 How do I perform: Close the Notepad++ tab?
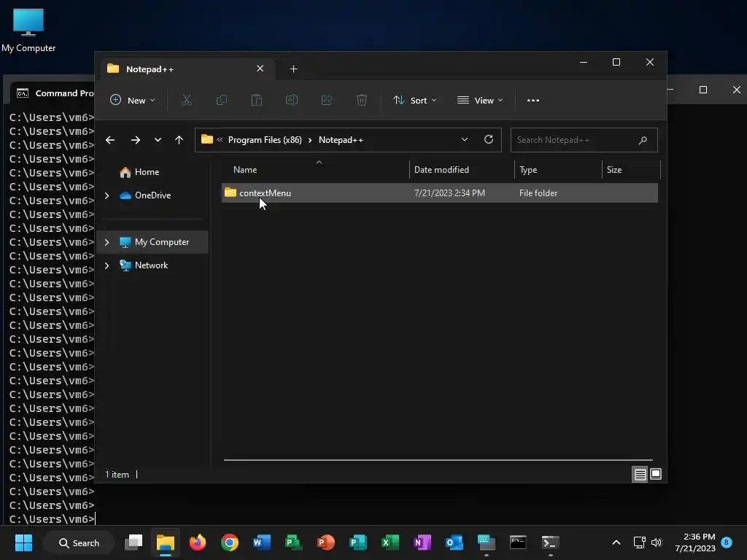[x=260, y=69]
